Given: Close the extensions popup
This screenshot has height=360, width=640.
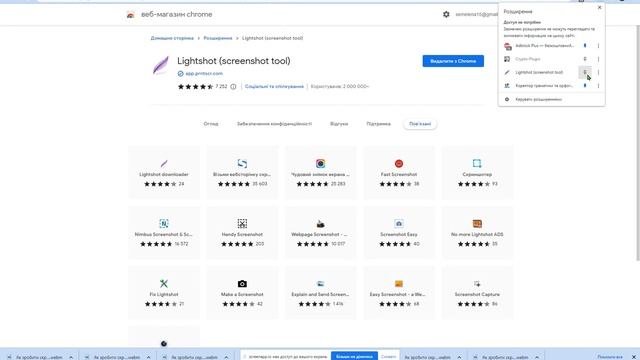Looking at the screenshot, I should coord(600,7).
